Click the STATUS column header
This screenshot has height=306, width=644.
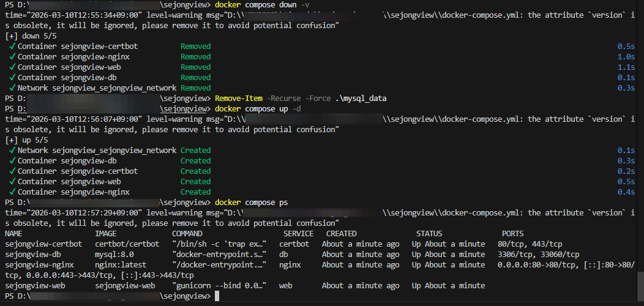point(429,234)
